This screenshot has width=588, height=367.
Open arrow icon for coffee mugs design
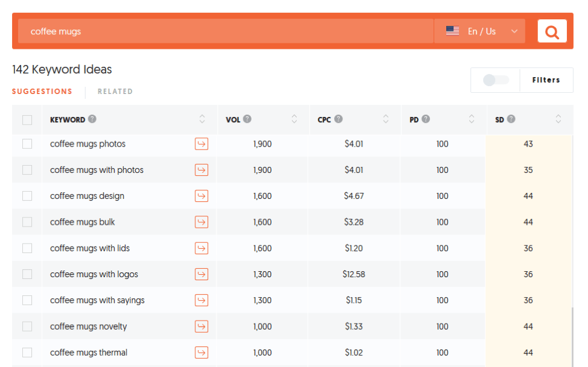click(201, 196)
